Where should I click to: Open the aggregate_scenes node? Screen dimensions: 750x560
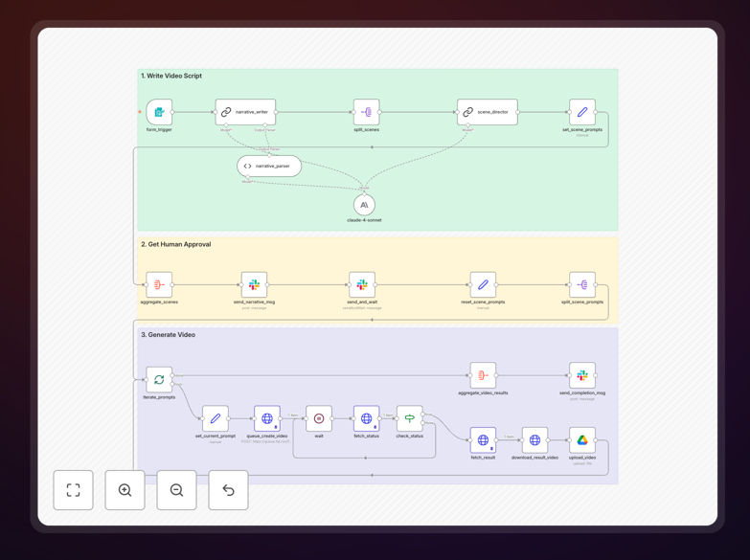159,284
